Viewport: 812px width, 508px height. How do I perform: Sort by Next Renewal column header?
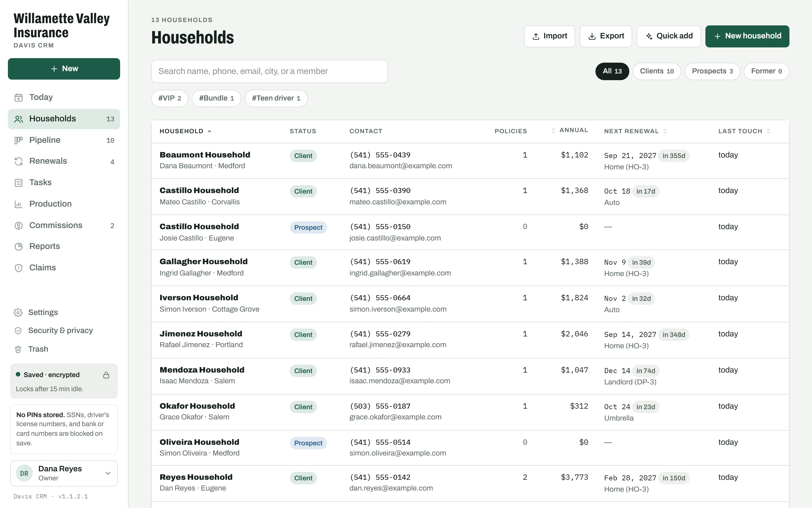[636, 131]
